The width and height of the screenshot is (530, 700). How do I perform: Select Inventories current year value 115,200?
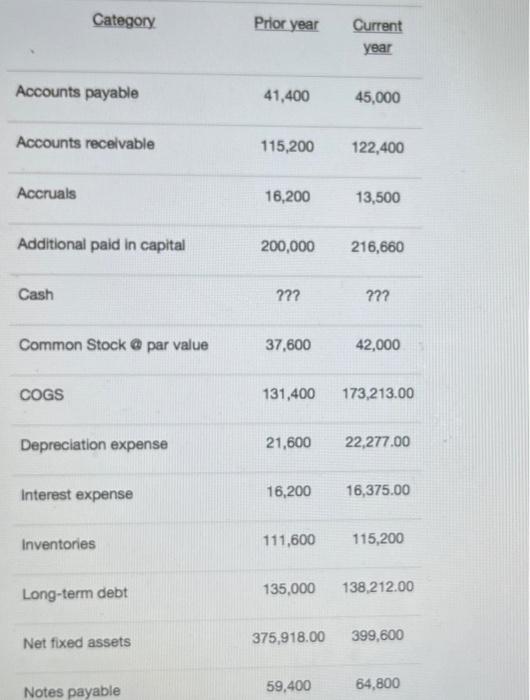pos(378,539)
